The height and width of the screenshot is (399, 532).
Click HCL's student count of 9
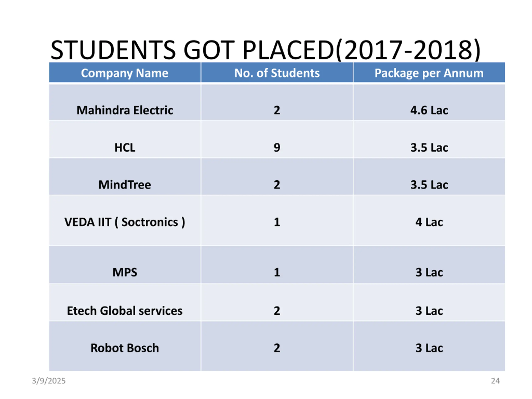[277, 139]
